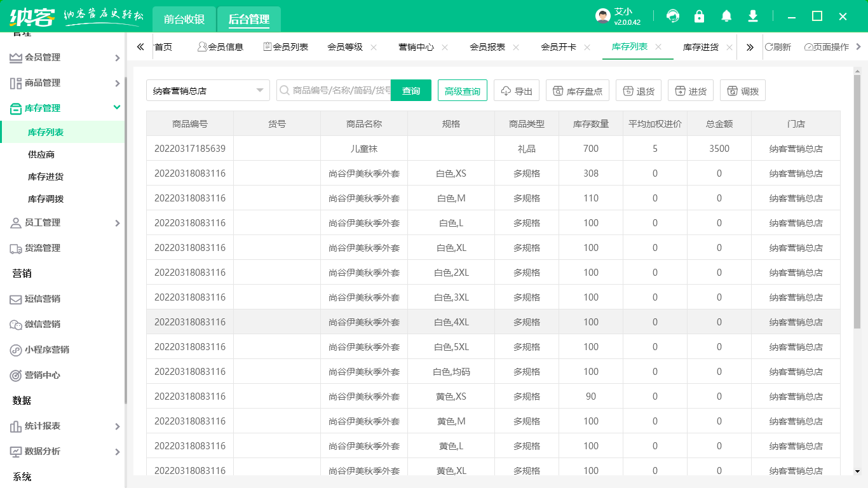点击商品编号搜索输入框

337,90
